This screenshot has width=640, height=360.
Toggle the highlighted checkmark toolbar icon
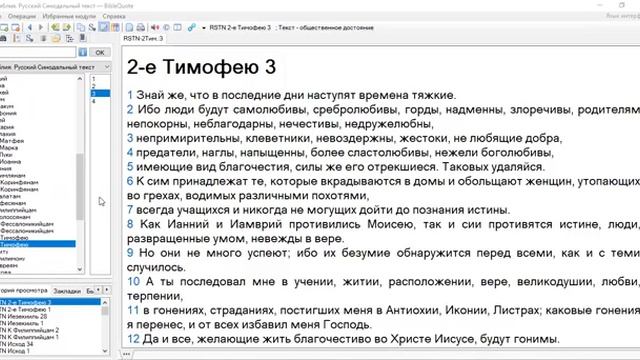coord(104,27)
